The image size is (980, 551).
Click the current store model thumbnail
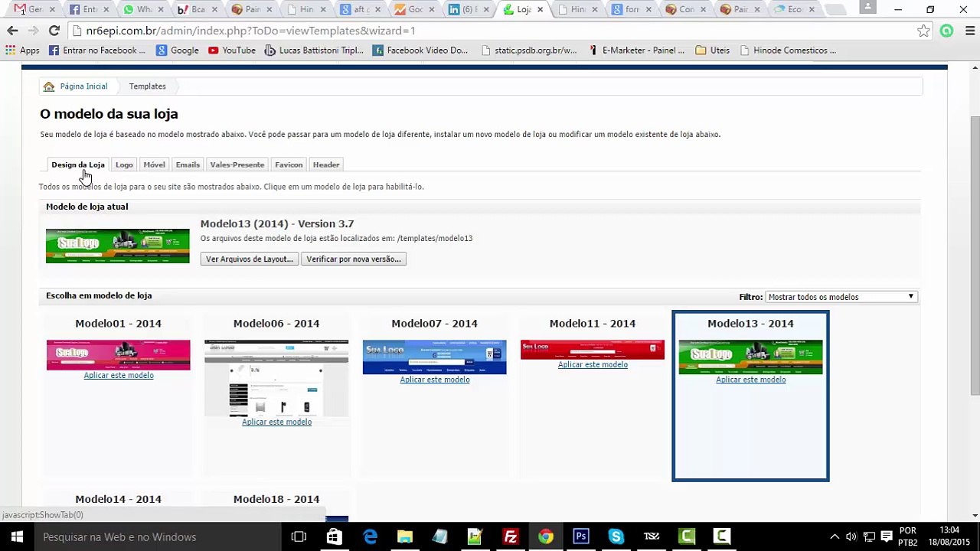[x=118, y=246]
